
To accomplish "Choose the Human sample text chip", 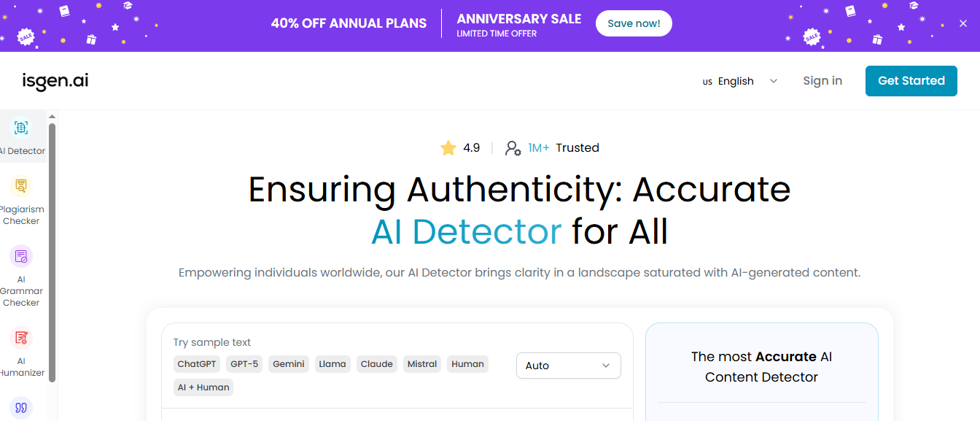I will click(467, 364).
